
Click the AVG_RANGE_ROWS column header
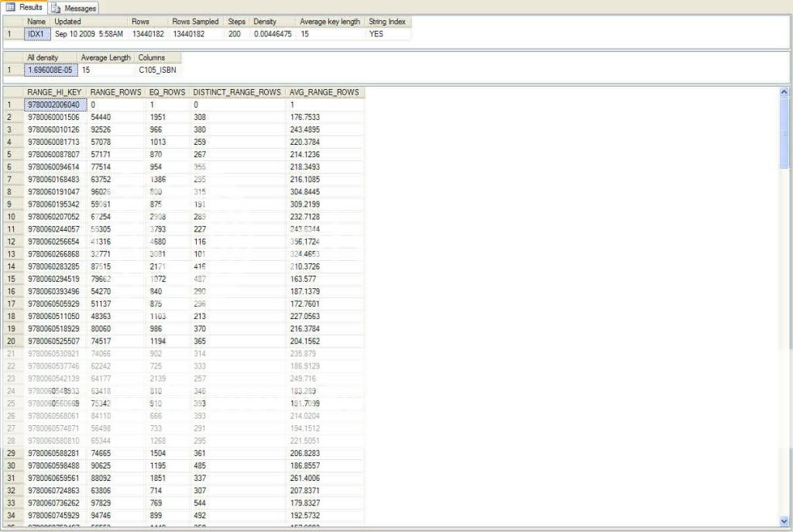[x=324, y=93]
